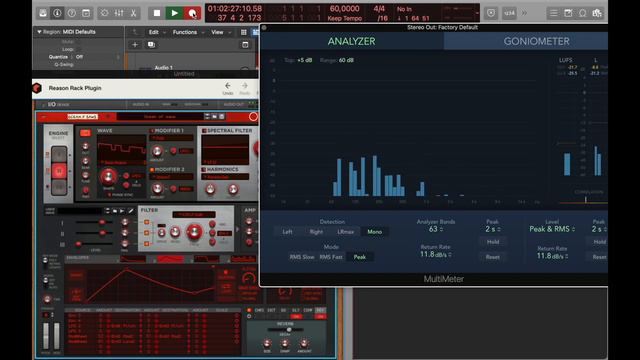This screenshot has height=360, width=640.
Task: Show more control bar items chevrons
Action: (524, 13)
